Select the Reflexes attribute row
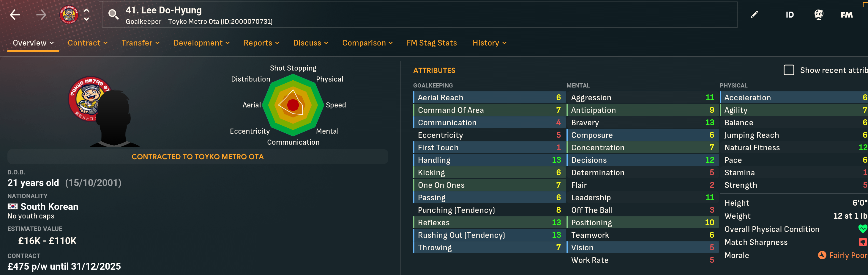Screen dimensions: 868x275 point(489,222)
